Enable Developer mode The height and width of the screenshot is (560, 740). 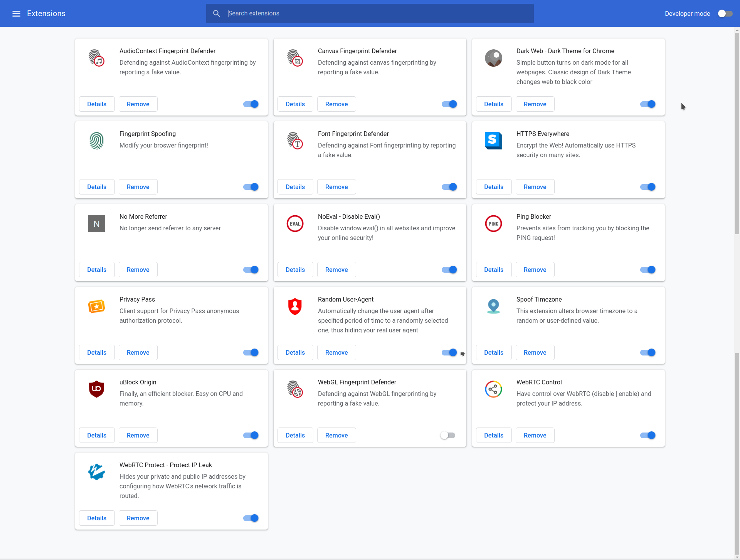[725, 13]
